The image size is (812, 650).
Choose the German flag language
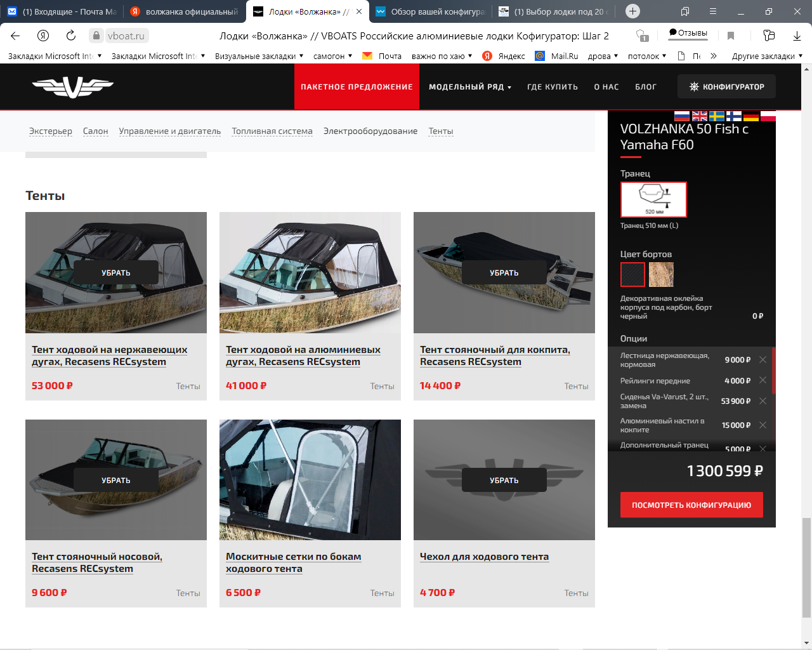(x=751, y=116)
